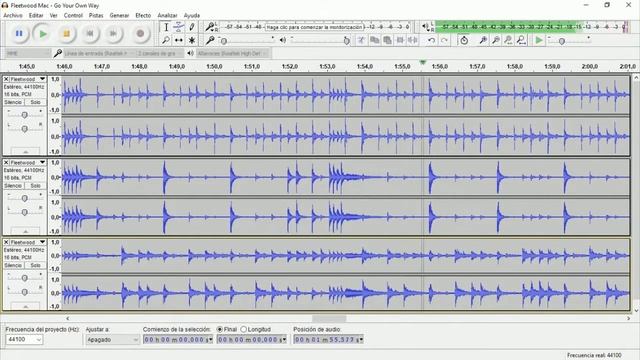Close the top Fleetwood track

(x=6, y=79)
